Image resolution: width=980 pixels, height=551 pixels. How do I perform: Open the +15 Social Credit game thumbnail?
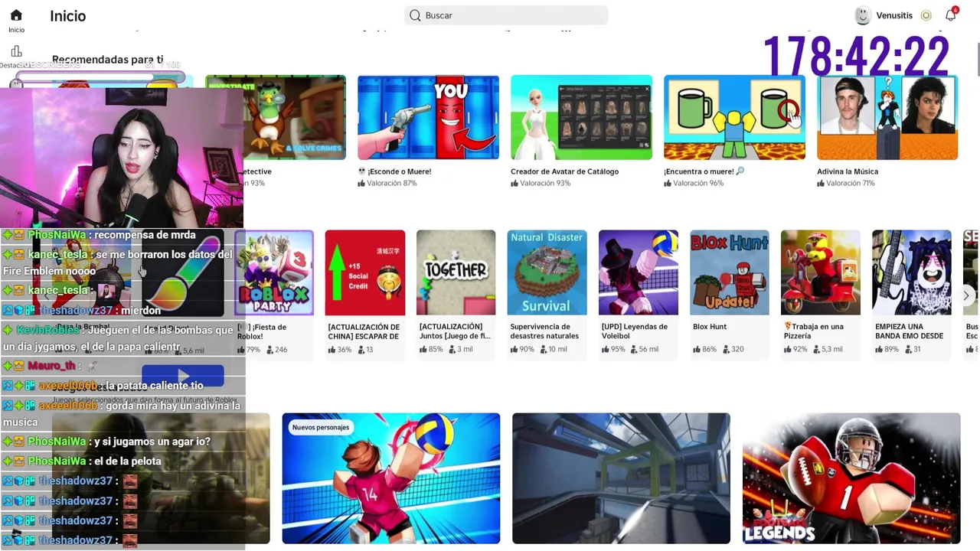tap(365, 272)
